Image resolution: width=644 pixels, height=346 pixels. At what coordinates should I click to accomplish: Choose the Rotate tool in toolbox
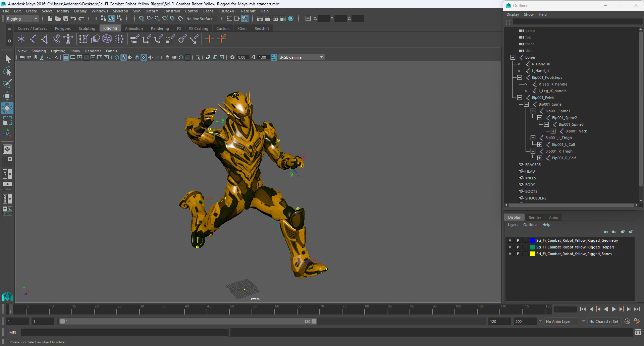click(7, 108)
